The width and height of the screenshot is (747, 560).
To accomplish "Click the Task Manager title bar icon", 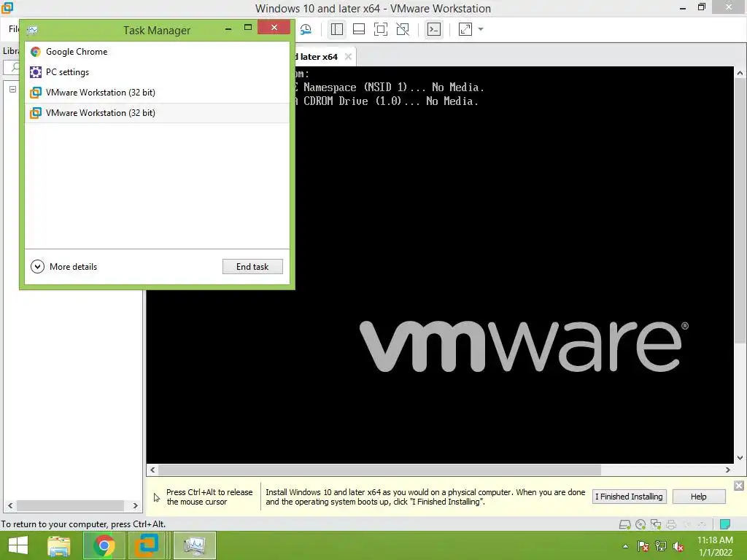I will point(33,31).
